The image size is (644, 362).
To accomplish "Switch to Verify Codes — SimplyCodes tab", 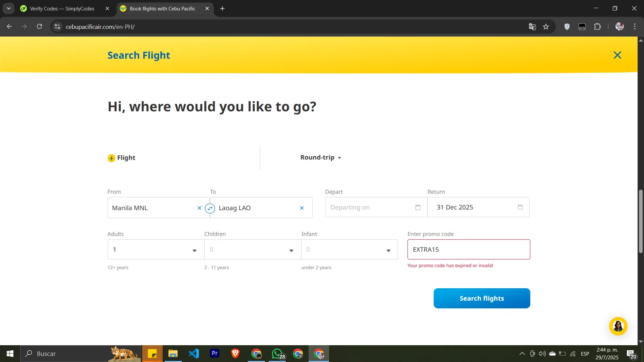I will (62, 9).
